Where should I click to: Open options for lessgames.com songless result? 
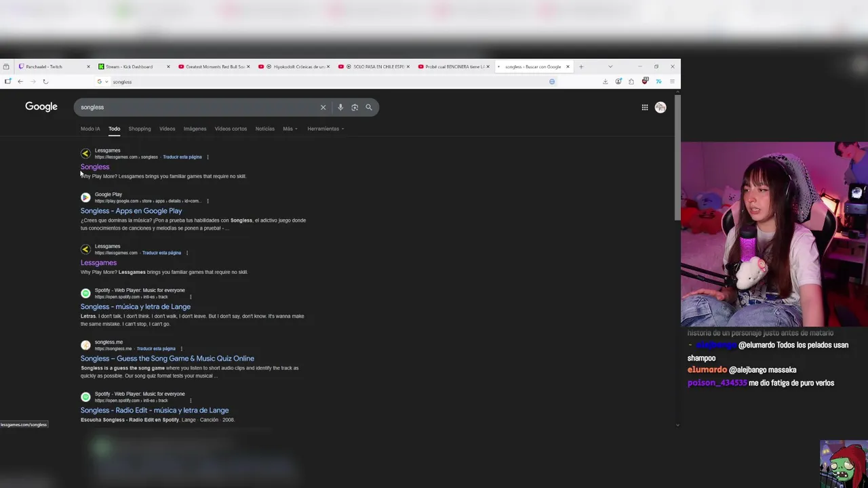click(208, 157)
